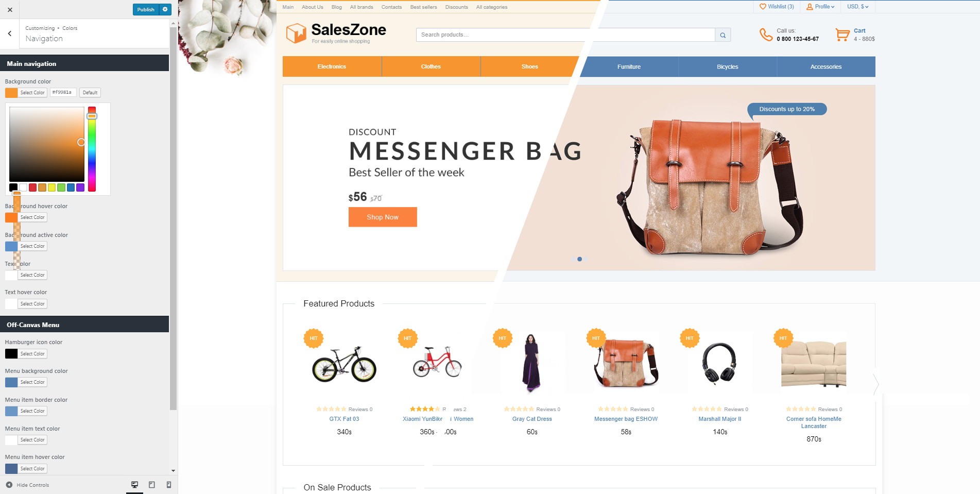Switch to tablet preview device icon
980x494 pixels.
tap(152, 485)
